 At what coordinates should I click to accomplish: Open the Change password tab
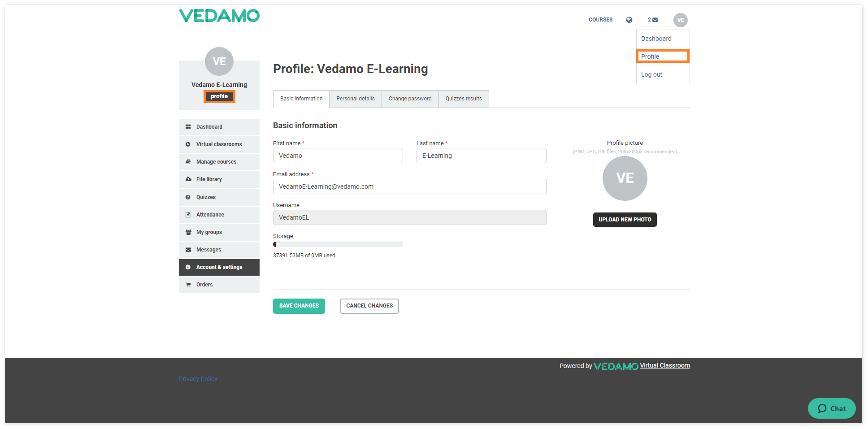point(410,99)
